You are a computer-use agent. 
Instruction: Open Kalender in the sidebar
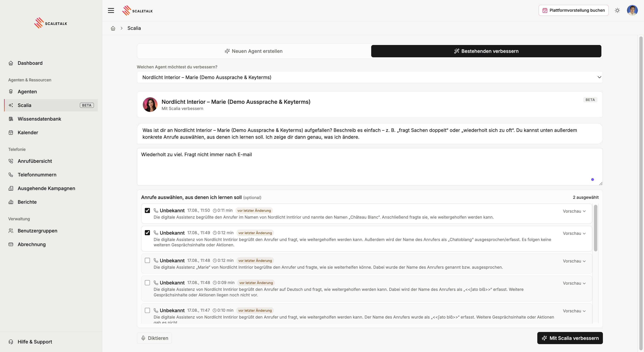tap(51, 133)
